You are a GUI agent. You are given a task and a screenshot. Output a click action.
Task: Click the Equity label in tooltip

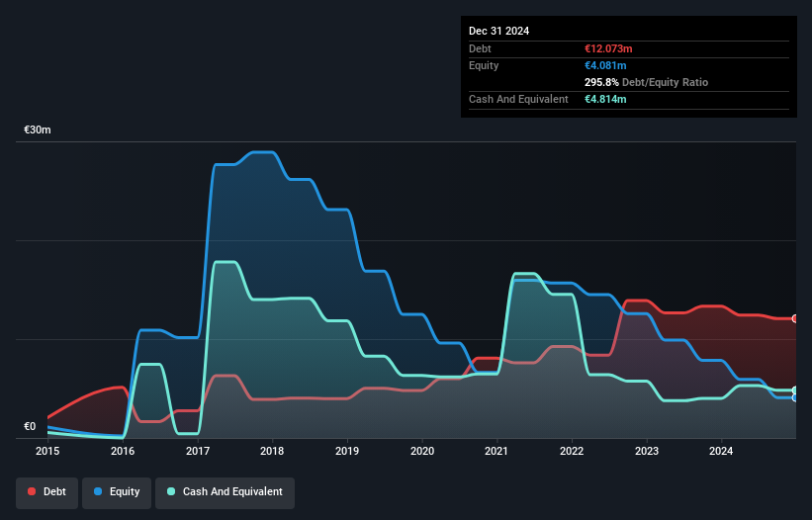(x=484, y=65)
